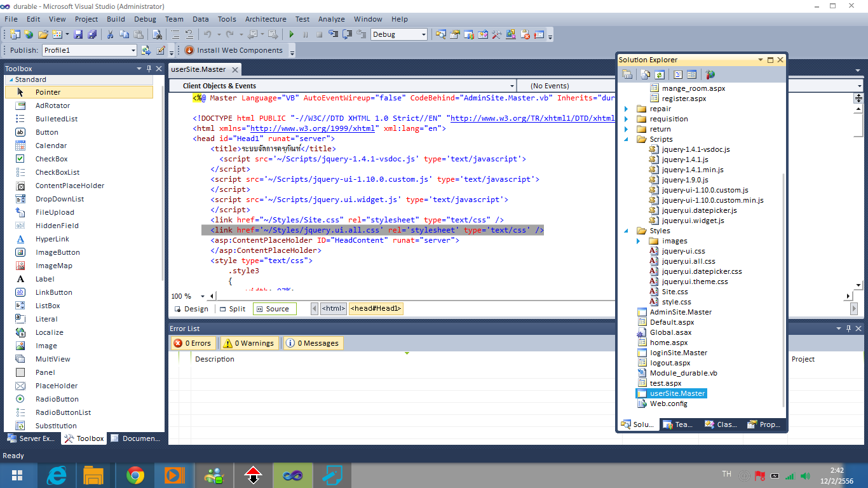Image resolution: width=868 pixels, height=488 pixels.
Task: Click the Open File folder icon
Action: pos(43,34)
